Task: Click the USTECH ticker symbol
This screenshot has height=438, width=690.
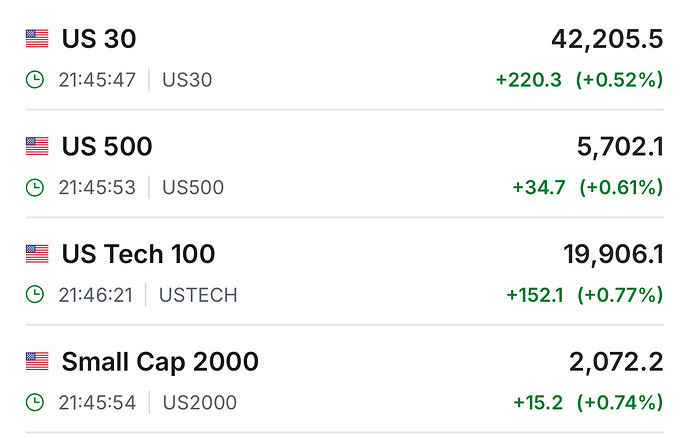Action: click(200, 295)
